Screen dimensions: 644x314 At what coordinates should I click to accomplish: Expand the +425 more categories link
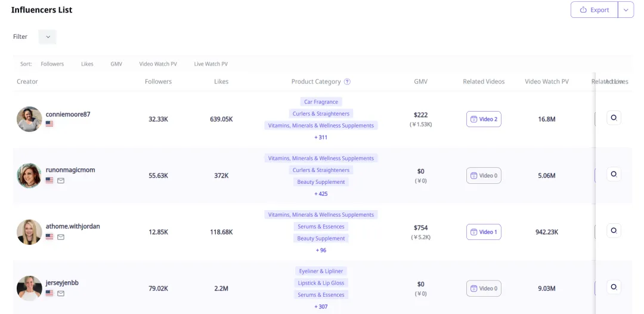click(321, 194)
